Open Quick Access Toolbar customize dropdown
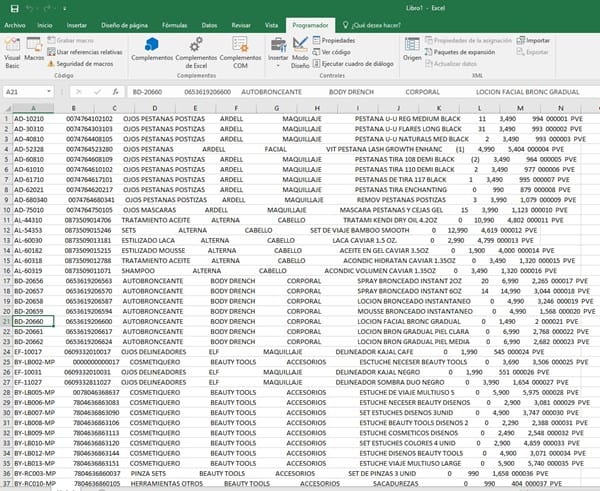The width and height of the screenshot is (600, 491). click(64, 8)
